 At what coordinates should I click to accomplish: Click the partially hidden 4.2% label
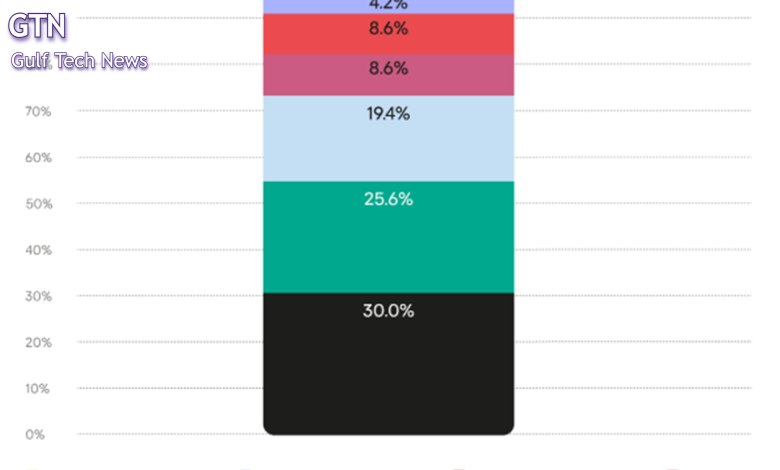[x=388, y=4]
